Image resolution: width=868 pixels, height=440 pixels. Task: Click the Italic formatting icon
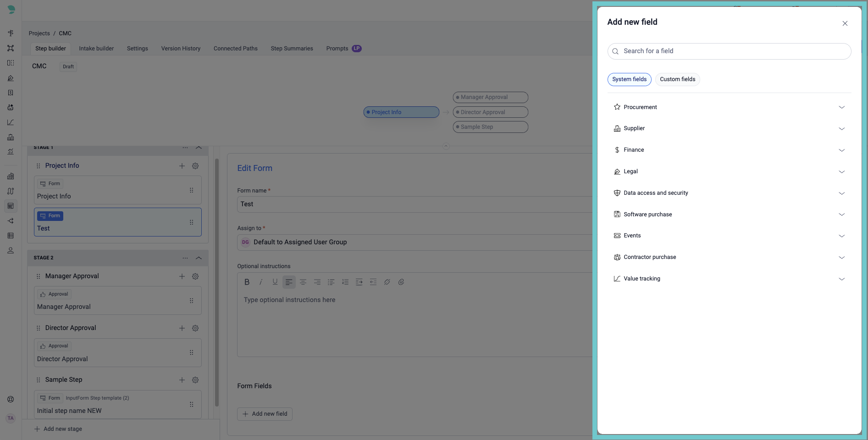coord(261,282)
